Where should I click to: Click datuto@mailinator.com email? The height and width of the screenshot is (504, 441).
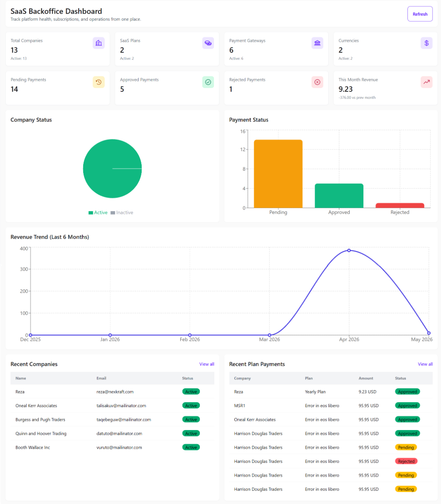tap(119, 433)
